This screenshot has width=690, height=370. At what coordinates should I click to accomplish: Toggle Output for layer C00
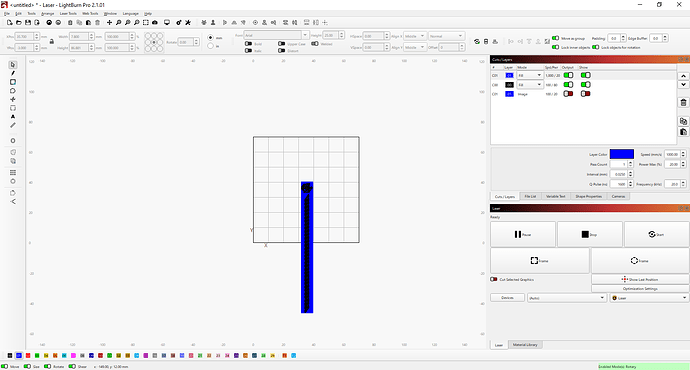pos(568,84)
